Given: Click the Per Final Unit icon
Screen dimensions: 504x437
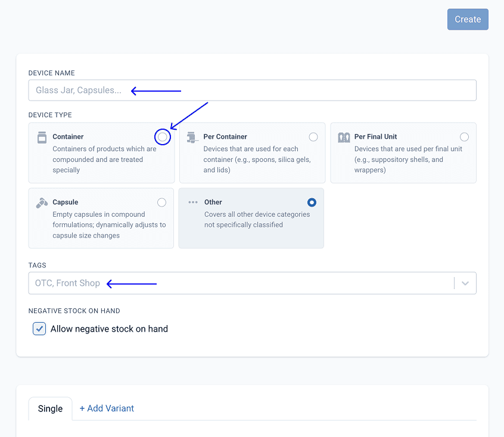Looking at the screenshot, I should tap(344, 137).
